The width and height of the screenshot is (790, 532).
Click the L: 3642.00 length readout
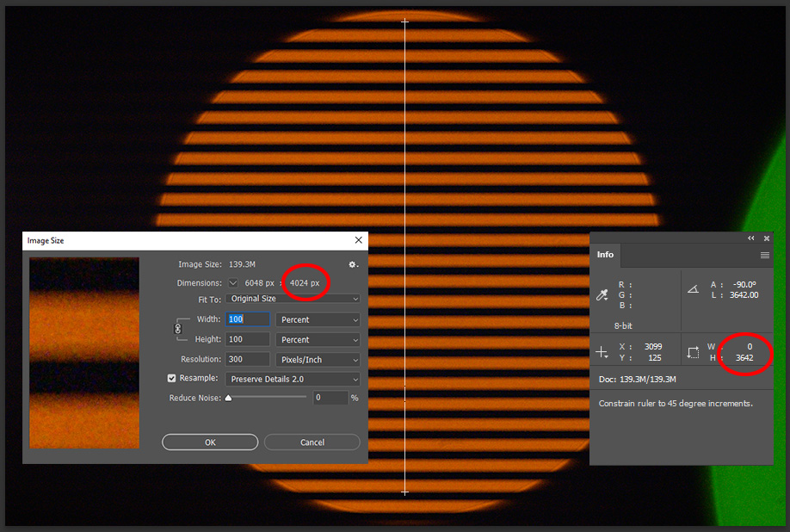click(x=735, y=295)
